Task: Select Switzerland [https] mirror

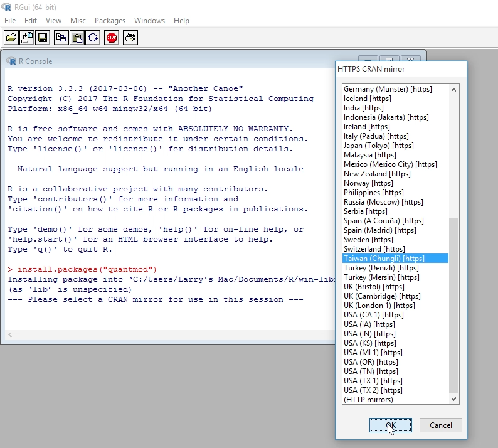Action: [395, 249]
